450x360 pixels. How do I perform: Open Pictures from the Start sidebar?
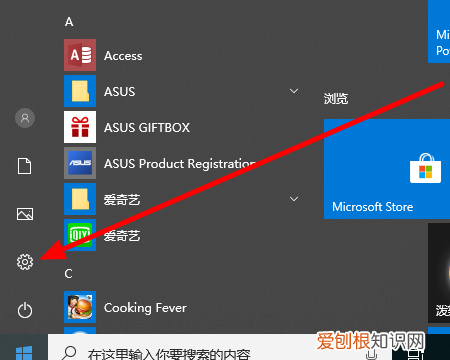click(x=25, y=214)
